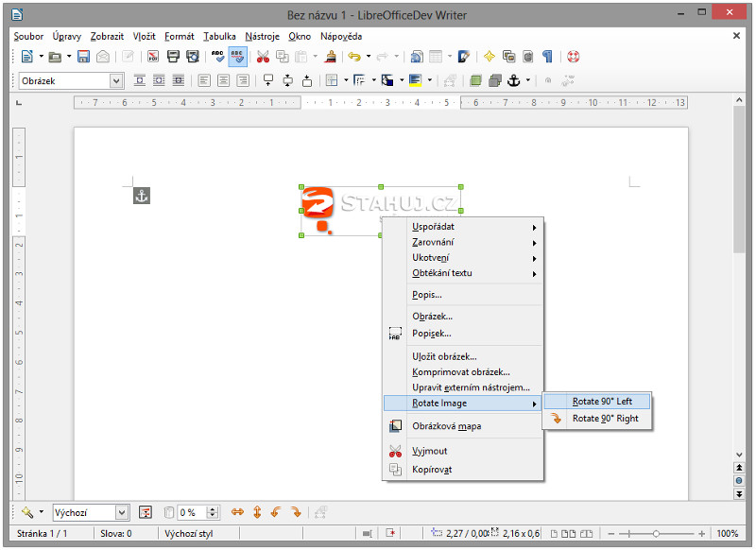
Task: Open the Print Preview icon
Action: coord(193,57)
